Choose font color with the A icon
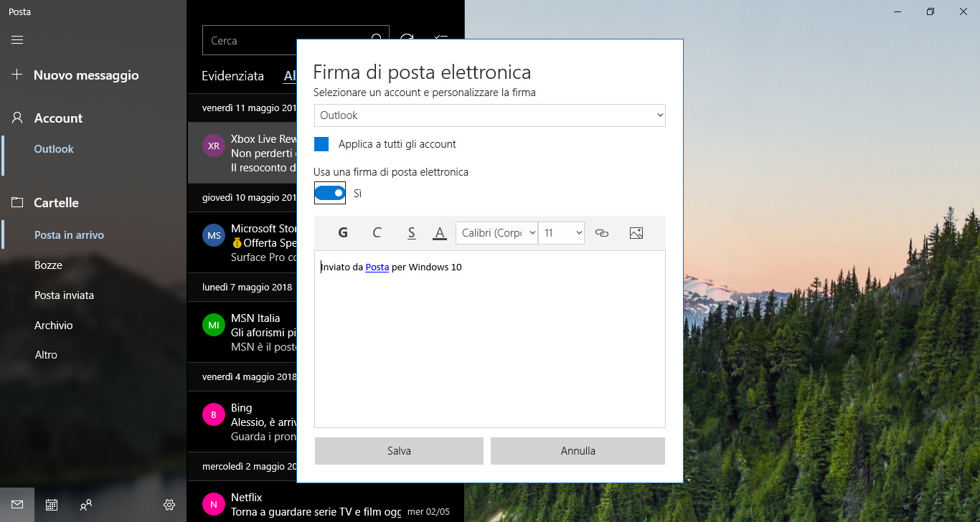The image size is (980, 522). click(440, 232)
